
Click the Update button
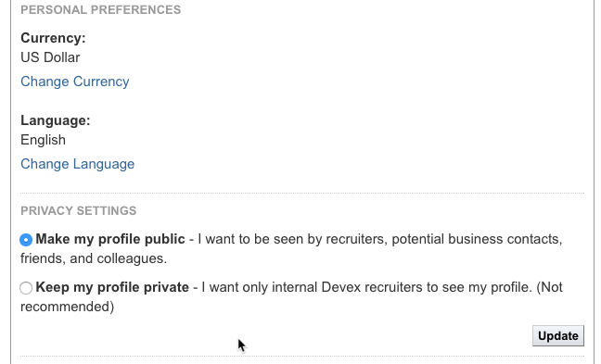coord(558,335)
